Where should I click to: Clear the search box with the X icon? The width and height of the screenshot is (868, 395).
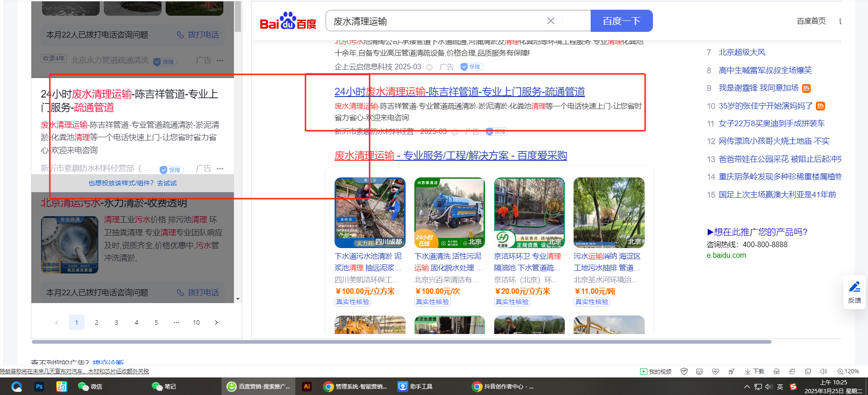(551, 21)
